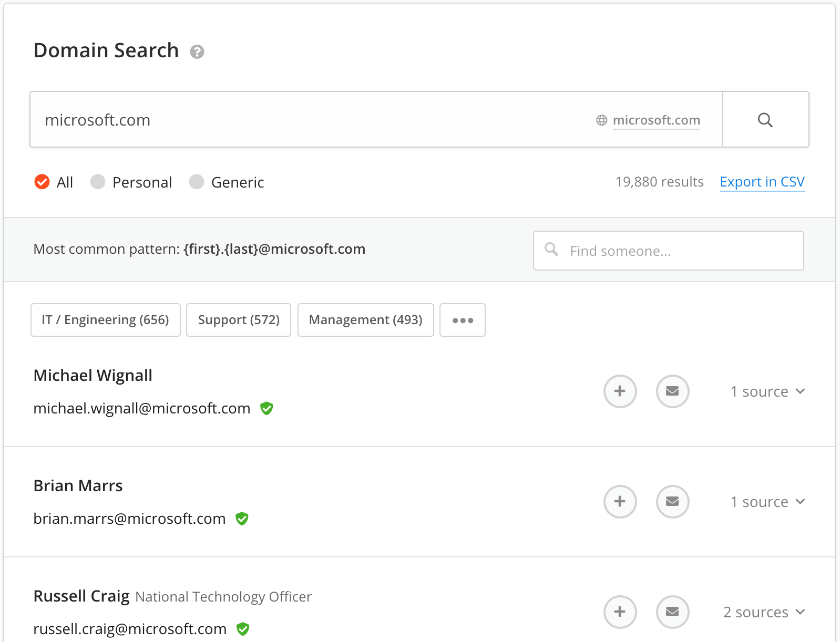Email Michael Wignall via envelope icon
The height and width of the screenshot is (642, 840).
point(673,391)
